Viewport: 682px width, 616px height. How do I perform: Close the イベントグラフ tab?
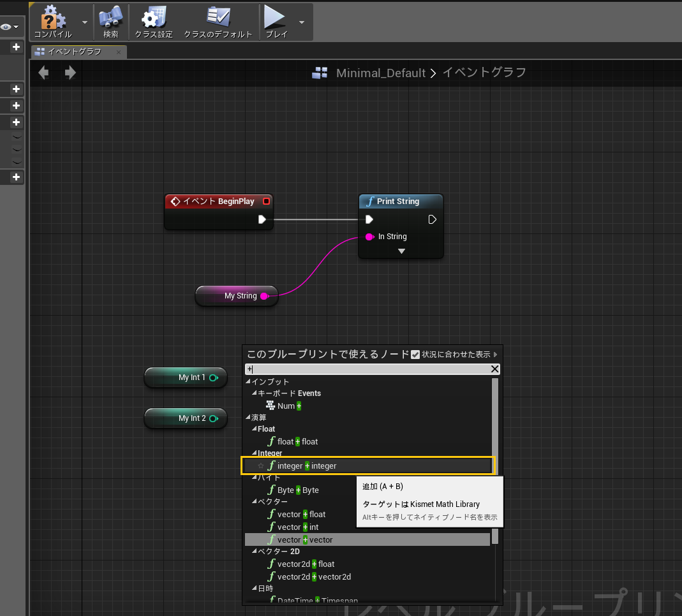[x=118, y=52]
